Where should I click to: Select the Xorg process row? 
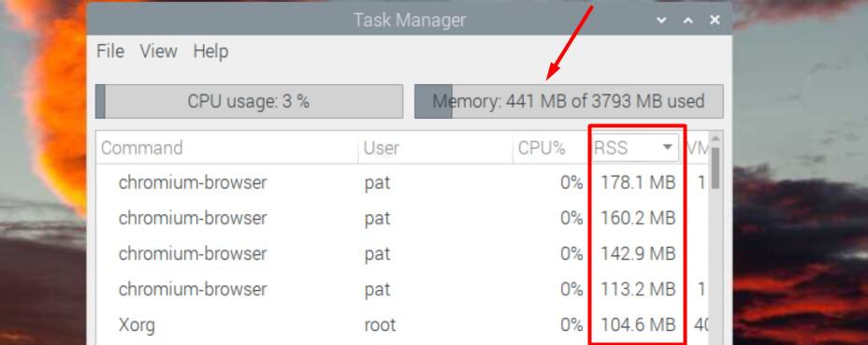pos(402,324)
